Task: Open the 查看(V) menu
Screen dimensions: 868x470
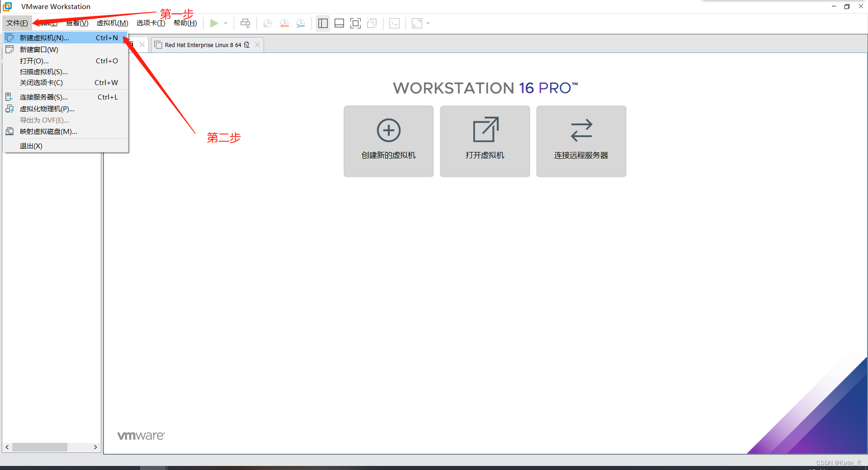Action: (x=77, y=23)
